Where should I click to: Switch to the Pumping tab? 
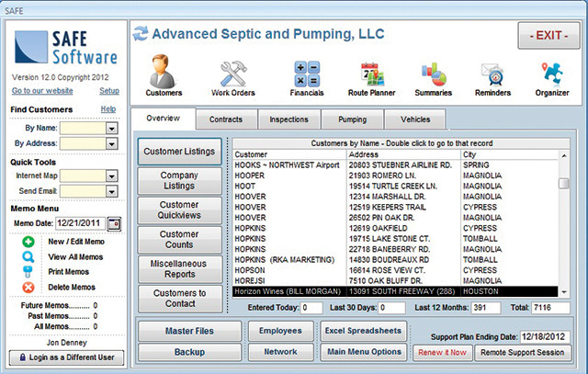(x=352, y=119)
